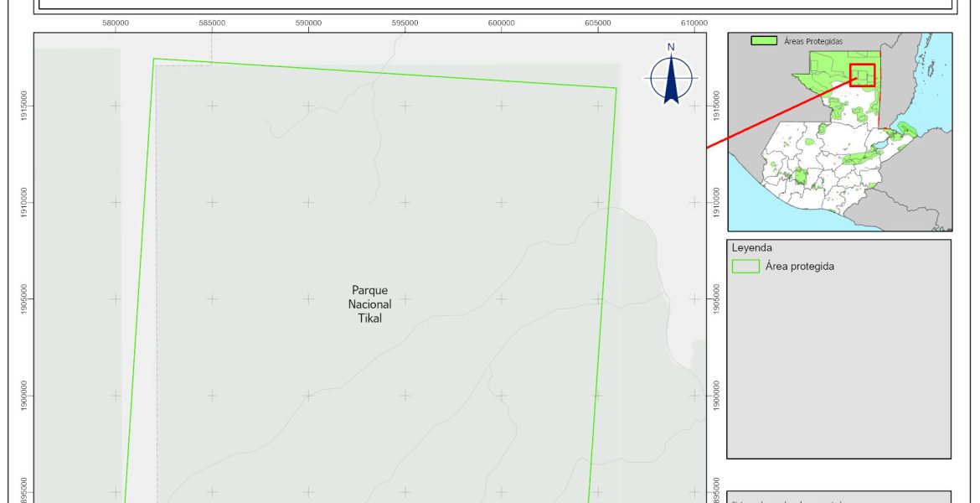Click the 1910000 northing label on left axis

[x=23, y=202]
